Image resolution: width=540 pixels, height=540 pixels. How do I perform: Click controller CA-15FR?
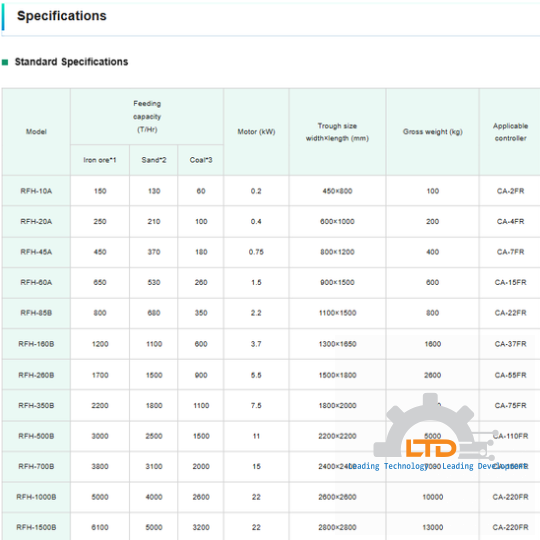point(510,282)
